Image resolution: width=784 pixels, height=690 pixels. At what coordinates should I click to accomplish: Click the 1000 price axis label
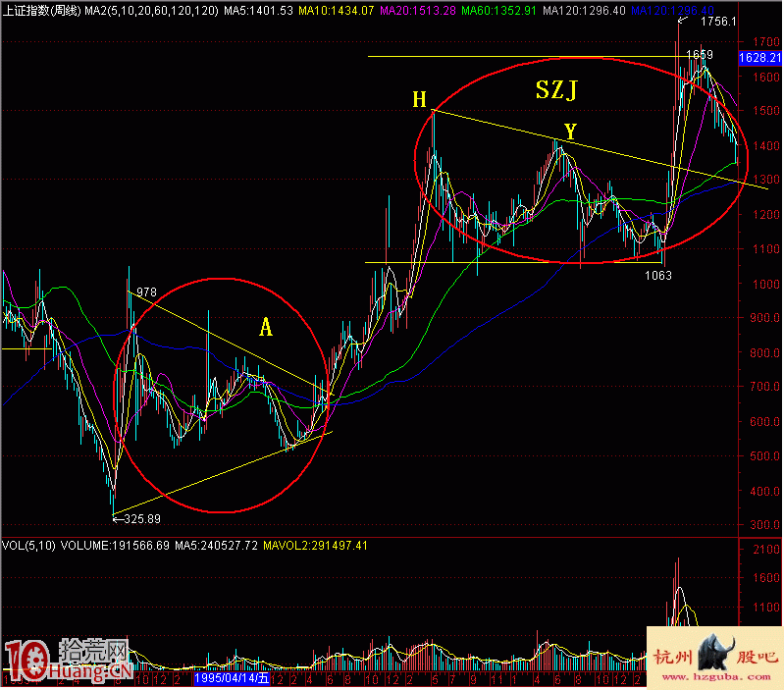766,284
